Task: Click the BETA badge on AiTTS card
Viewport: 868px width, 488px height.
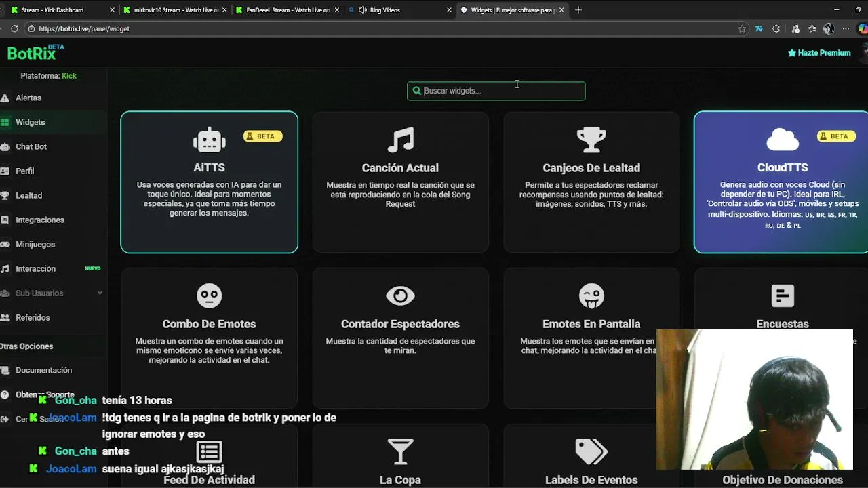Action: [262, 136]
